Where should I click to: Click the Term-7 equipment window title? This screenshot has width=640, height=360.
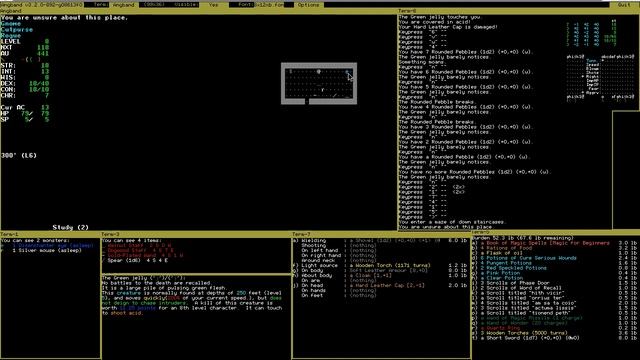point(301,234)
